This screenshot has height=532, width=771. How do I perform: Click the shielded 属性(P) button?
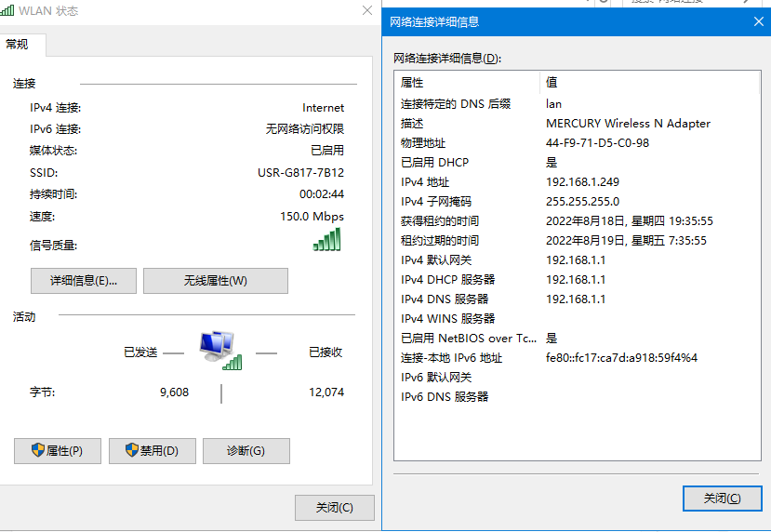click(x=58, y=451)
